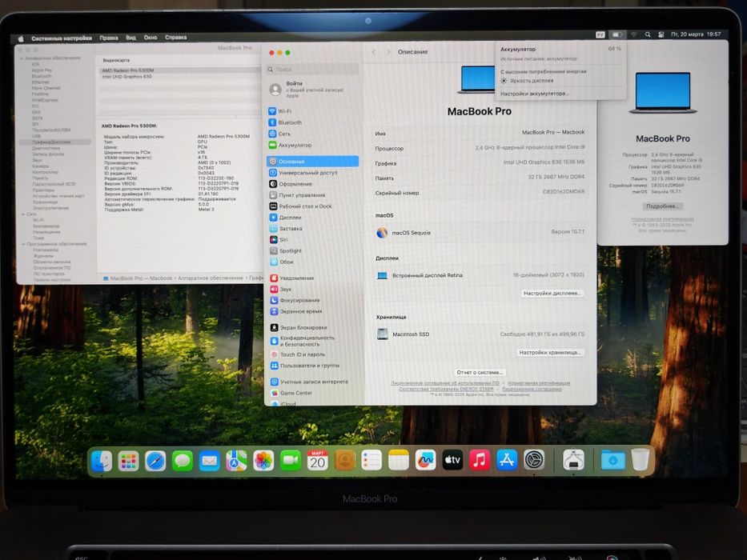Launch Safari from the Dock
This screenshot has width=747, height=560.
pos(155,461)
